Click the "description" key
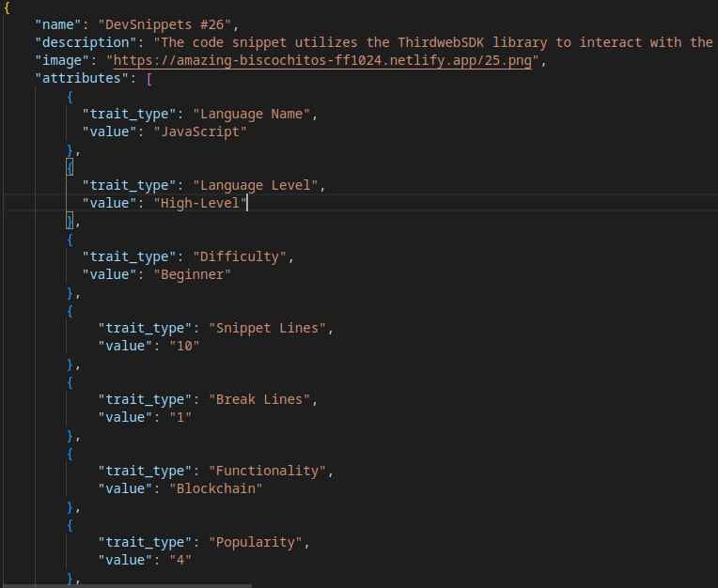The image size is (718, 588). coord(86,42)
